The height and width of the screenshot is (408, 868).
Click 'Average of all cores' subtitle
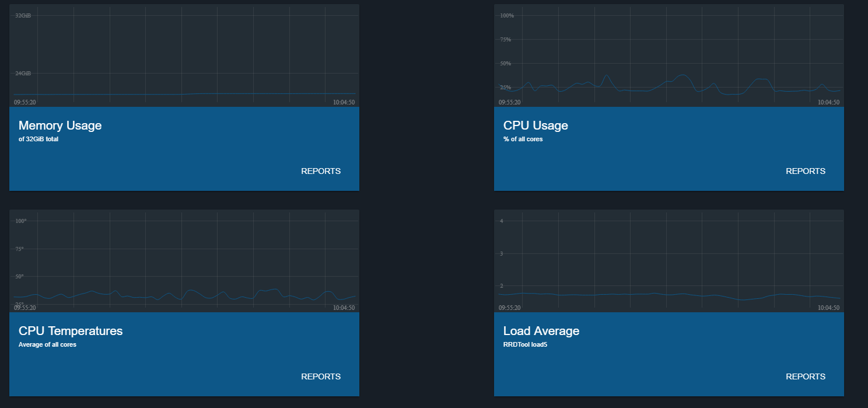point(47,344)
